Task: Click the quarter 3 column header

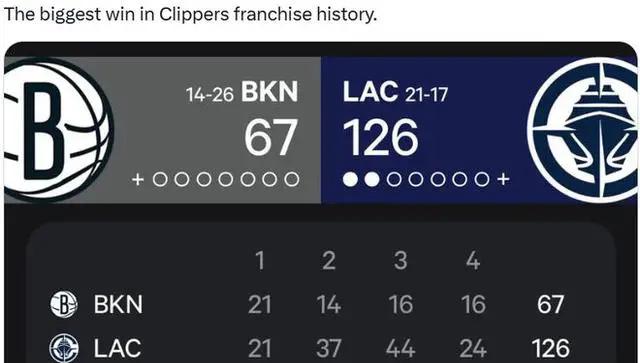Action: coord(401,261)
